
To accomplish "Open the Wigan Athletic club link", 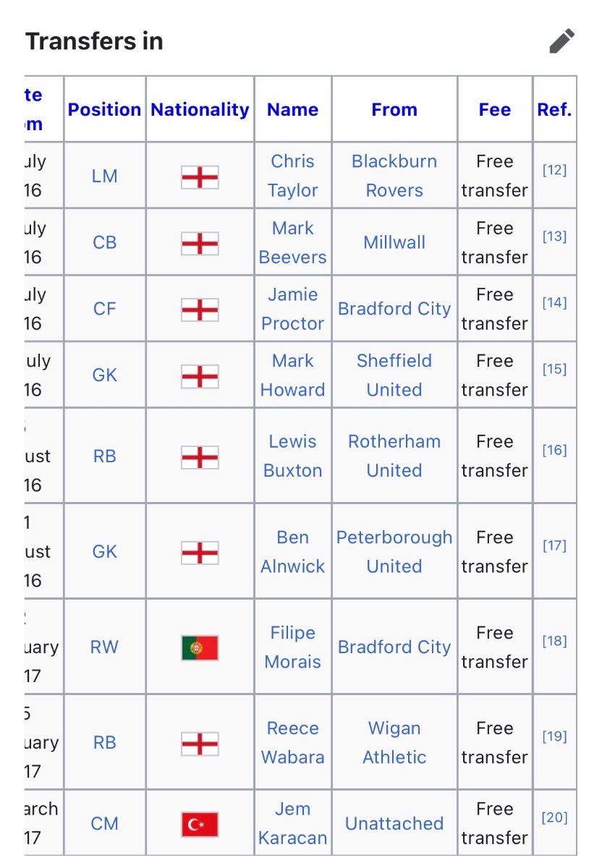I will click(x=394, y=743).
